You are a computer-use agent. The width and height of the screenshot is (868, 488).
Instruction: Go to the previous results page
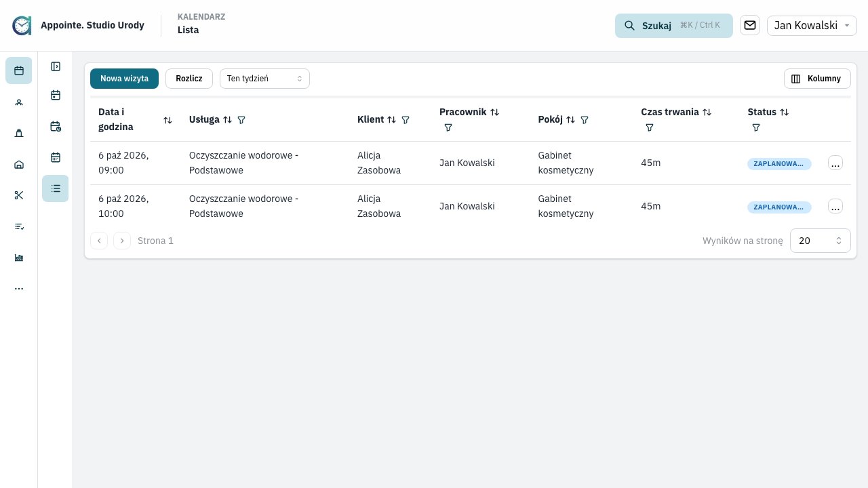pos(99,241)
